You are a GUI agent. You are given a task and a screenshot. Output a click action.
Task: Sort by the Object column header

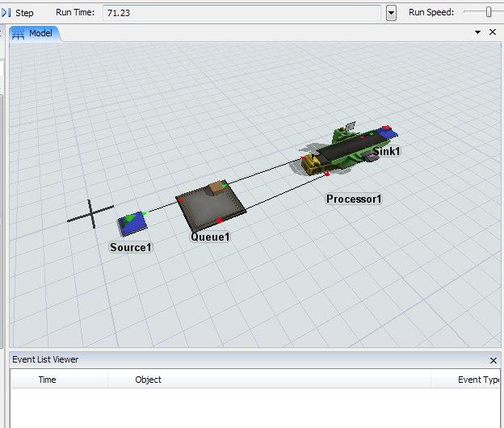pyautogui.click(x=149, y=380)
